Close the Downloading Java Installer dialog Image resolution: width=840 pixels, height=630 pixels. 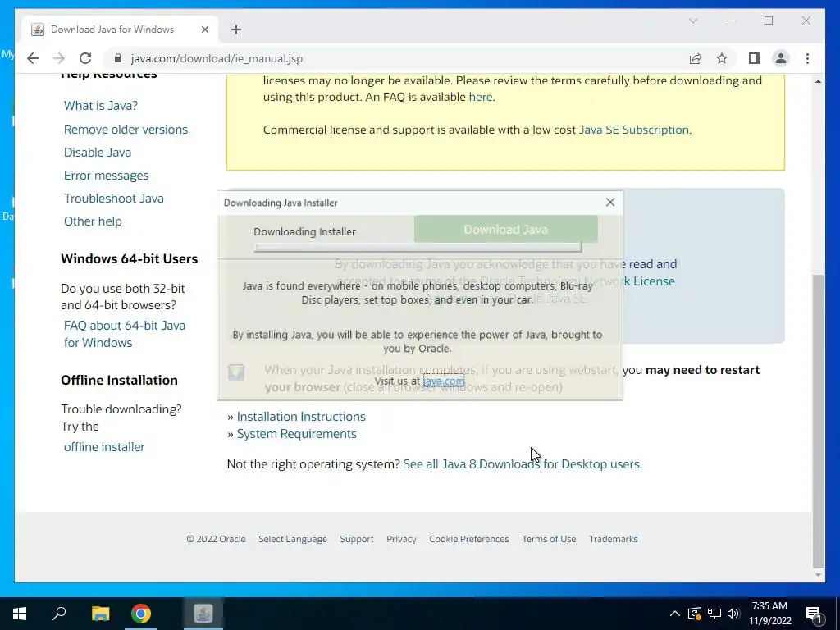click(610, 202)
